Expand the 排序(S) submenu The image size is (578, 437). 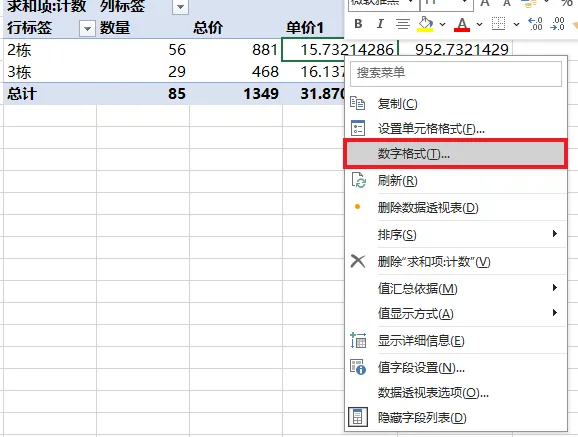point(456,235)
